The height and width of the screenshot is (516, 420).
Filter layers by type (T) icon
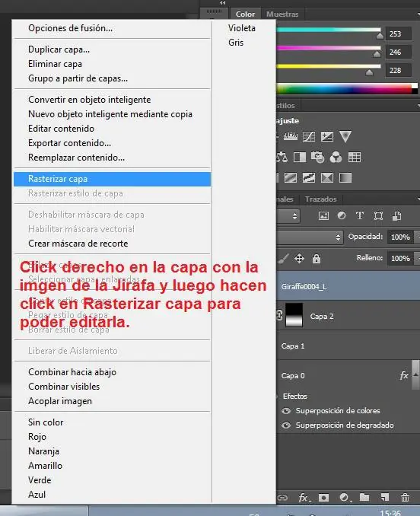point(360,215)
